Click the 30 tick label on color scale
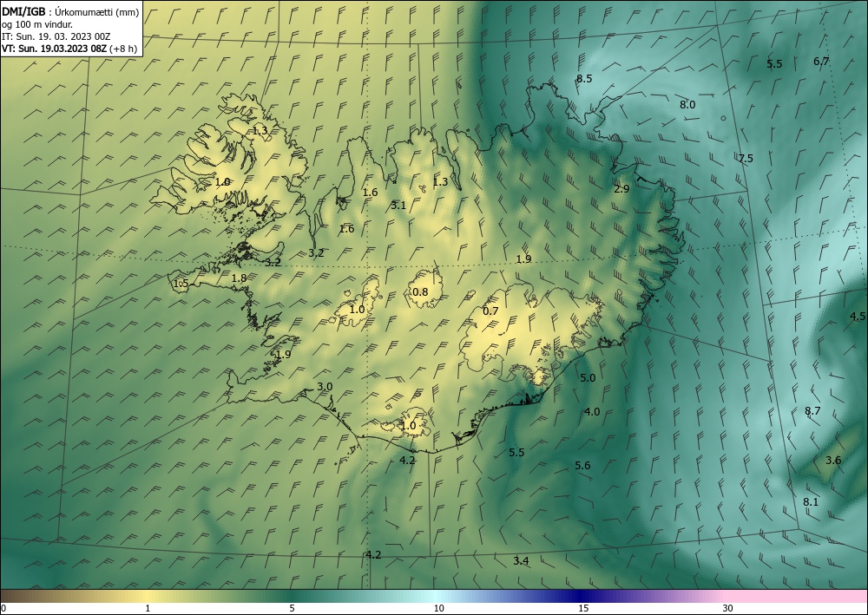Image resolution: width=868 pixels, height=615 pixels. point(728,608)
